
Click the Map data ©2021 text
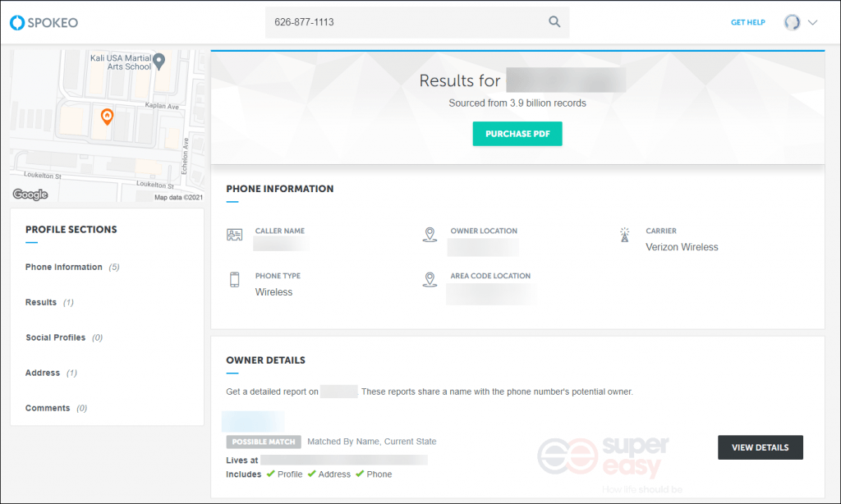point(178,197)
